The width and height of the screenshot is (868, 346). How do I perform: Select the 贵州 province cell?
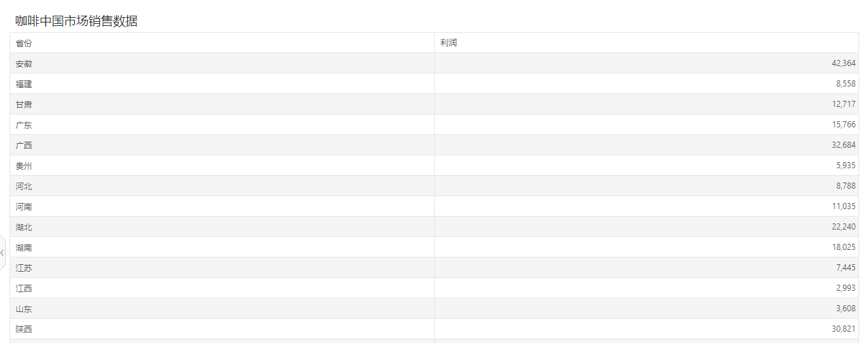pos(222,166)
